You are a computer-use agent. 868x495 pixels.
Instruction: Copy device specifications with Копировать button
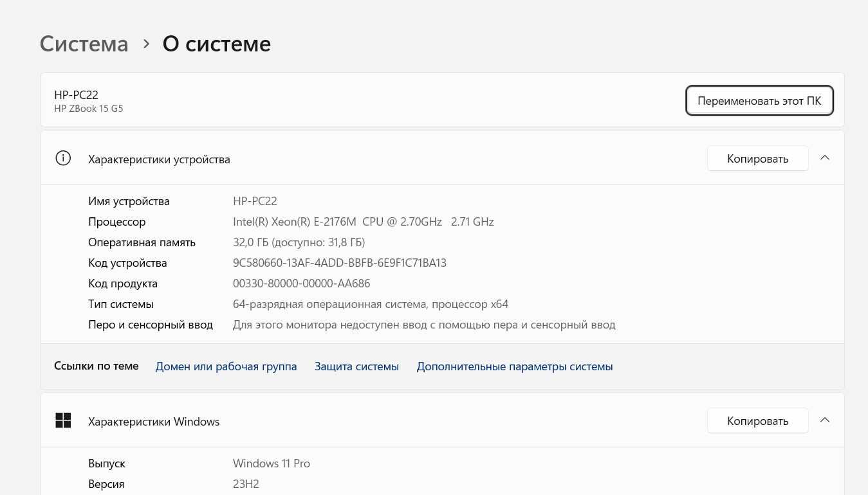[x=757, y=159]
